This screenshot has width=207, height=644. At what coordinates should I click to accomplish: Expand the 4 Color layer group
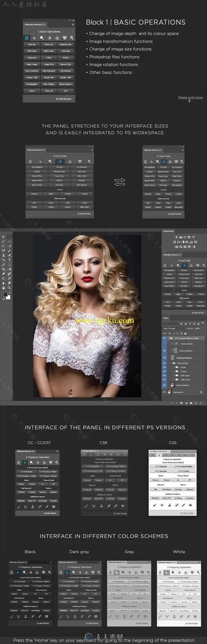click(174, 367)
